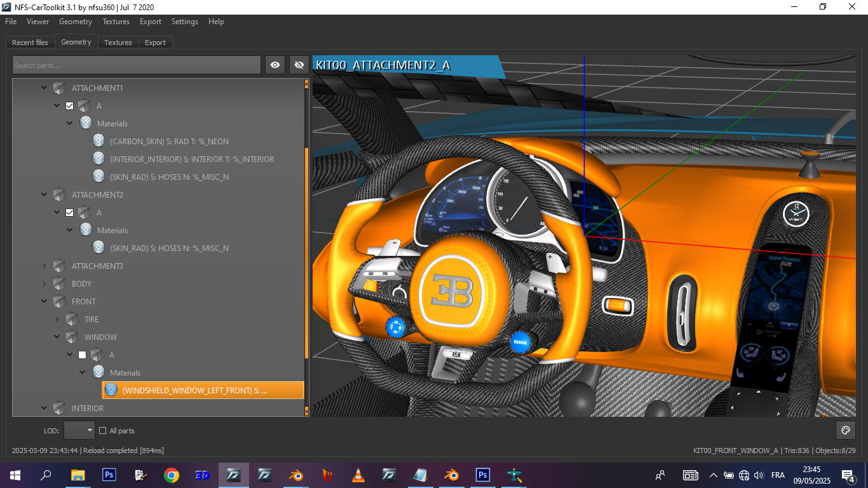
Task: Click the sphere icon of the INTERIOR_INTERIOR material
Action: (98, 159)
